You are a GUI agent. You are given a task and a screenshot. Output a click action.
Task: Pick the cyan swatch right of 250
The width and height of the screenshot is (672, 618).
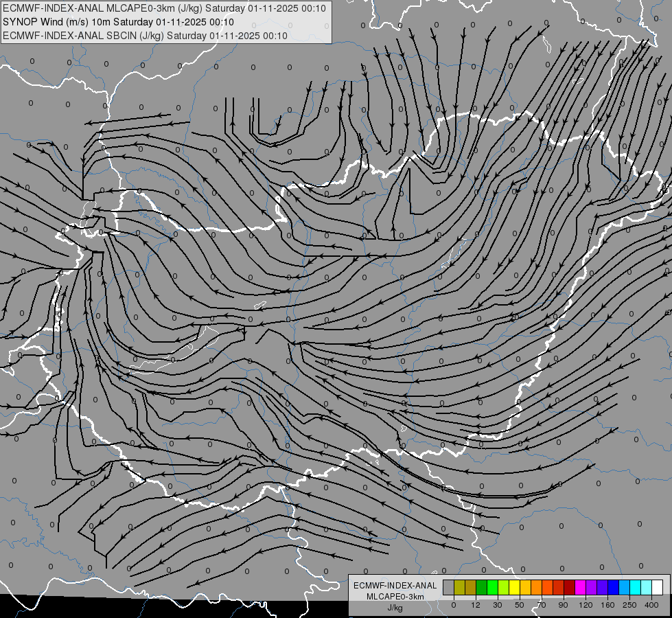[x=636, y=587]
